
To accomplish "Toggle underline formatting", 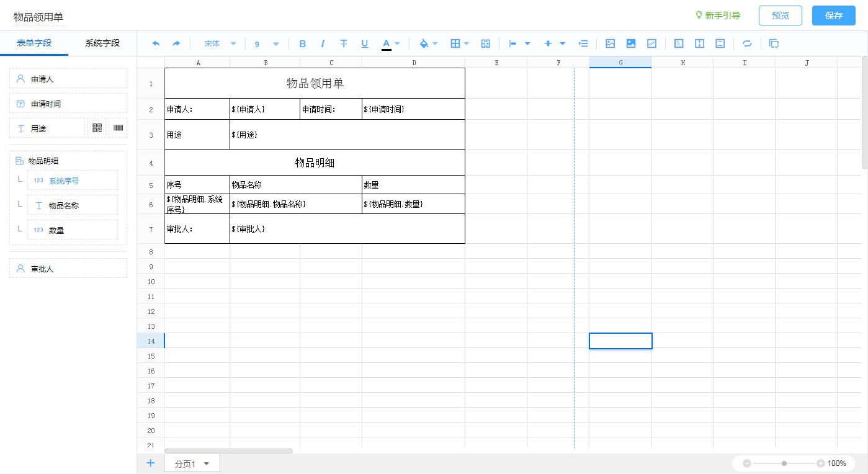I will pos(365,43).
